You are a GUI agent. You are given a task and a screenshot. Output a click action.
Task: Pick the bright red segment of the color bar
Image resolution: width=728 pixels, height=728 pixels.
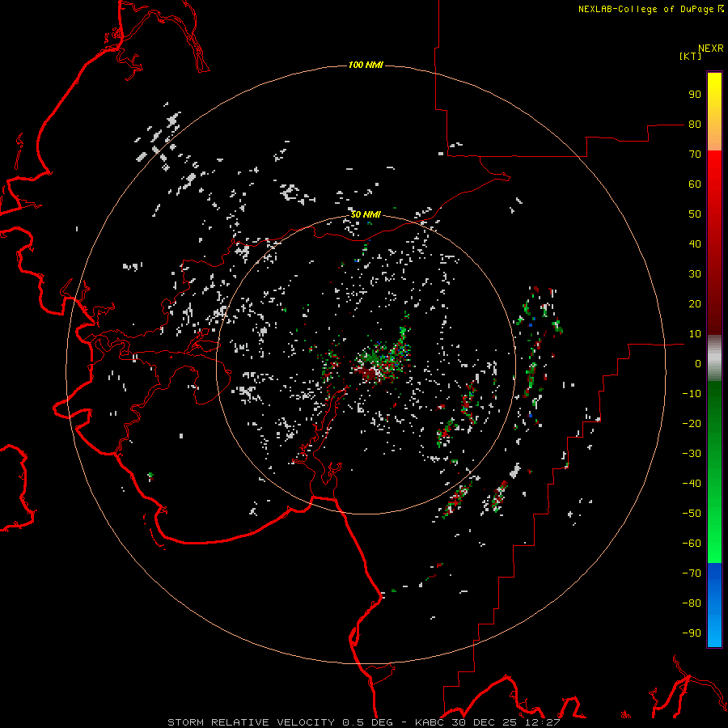tap(714, 171)
